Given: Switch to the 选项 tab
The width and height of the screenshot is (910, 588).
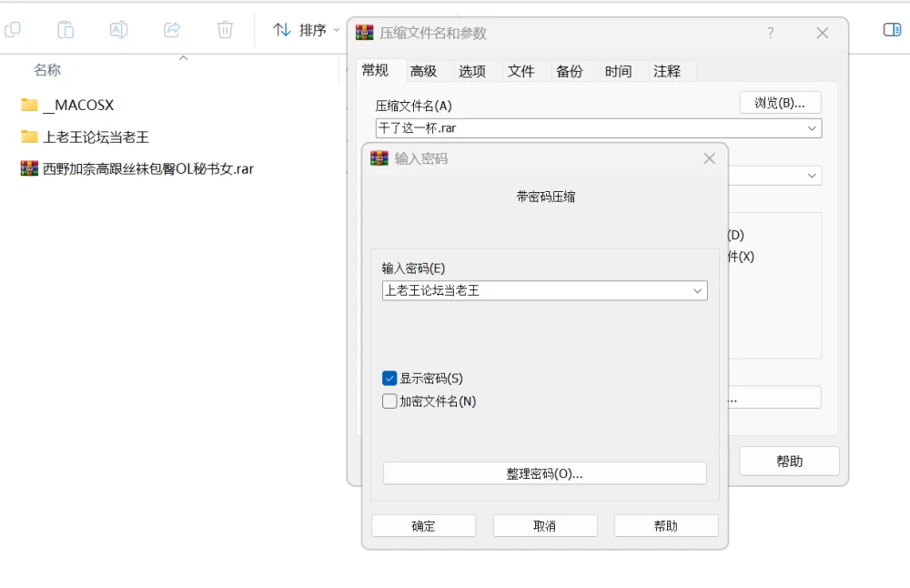Looking at the screenshot, I should pos(471,71).
